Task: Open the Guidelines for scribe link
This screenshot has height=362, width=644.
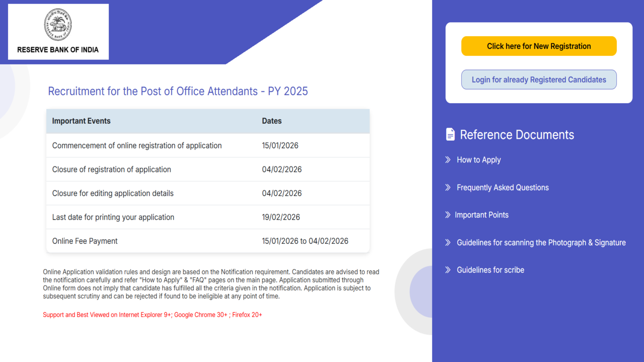Action: coord(490,270)
